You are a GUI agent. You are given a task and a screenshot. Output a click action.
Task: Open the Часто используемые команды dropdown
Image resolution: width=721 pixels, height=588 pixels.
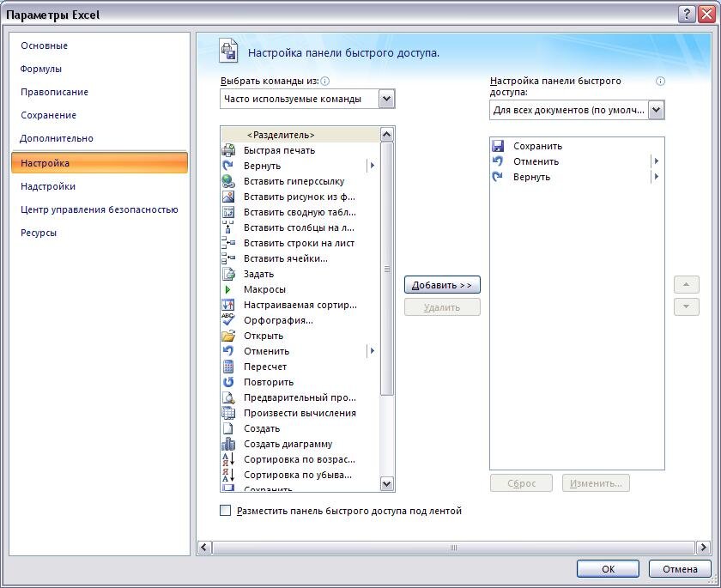click(x=387, y=99)
